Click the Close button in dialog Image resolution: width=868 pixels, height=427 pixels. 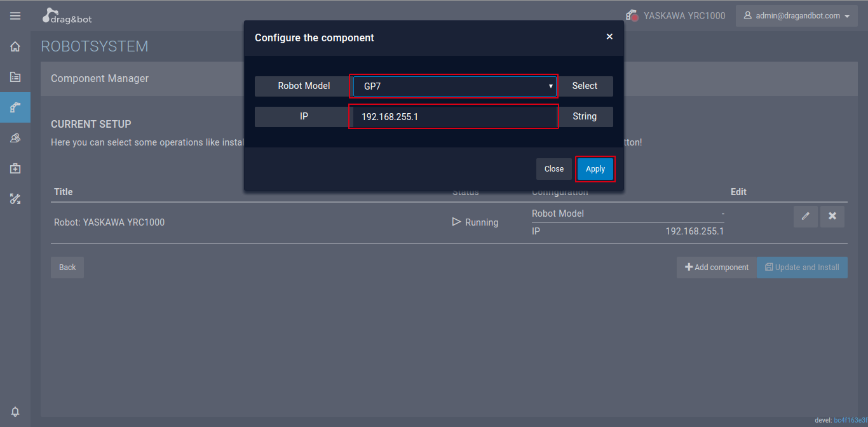pyautogui.click(x=554, y=169)
